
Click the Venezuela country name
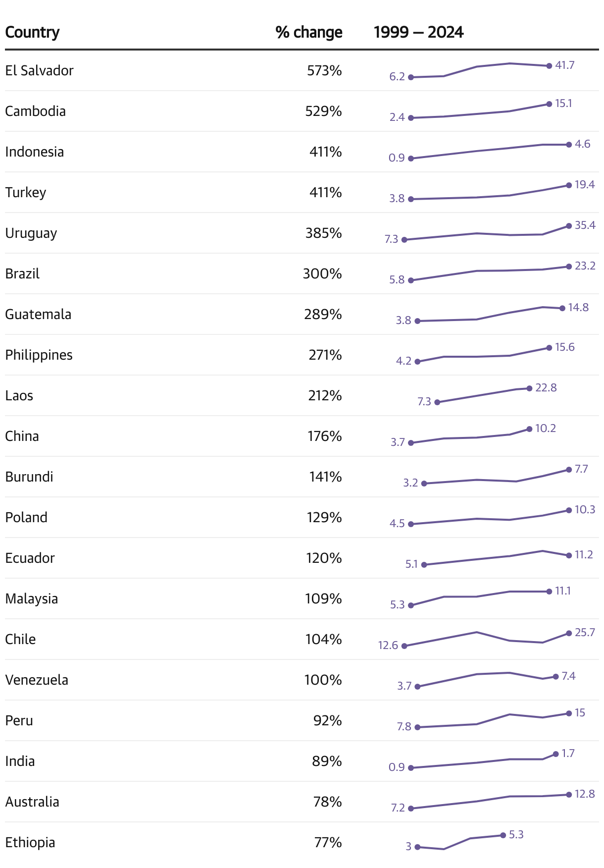[37, 680]
